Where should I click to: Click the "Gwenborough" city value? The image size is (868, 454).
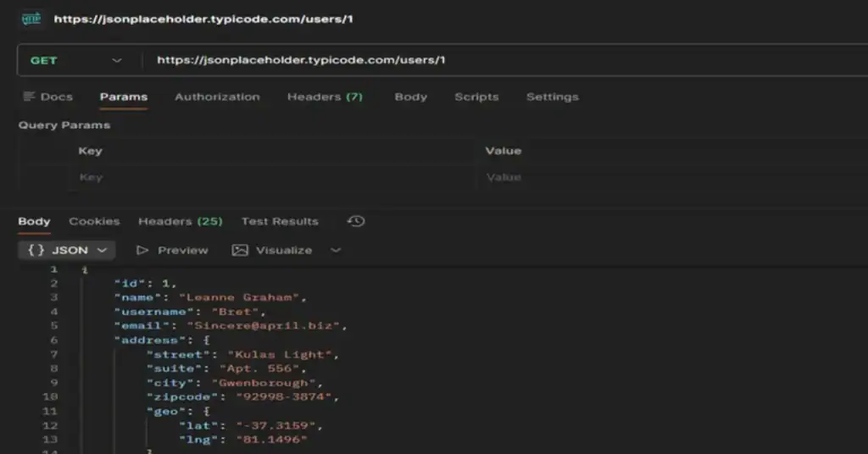click(263, 383)
